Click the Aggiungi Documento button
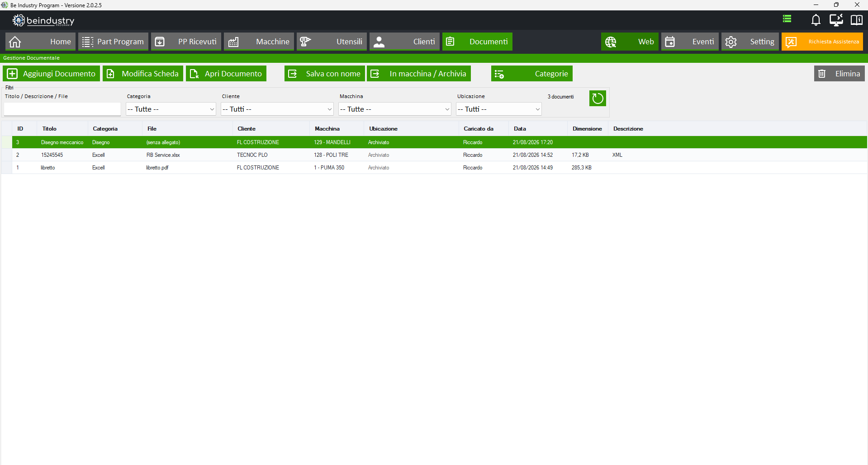This screenshot has width=868, height=465. pyautogui.click(x=51, y=74)
